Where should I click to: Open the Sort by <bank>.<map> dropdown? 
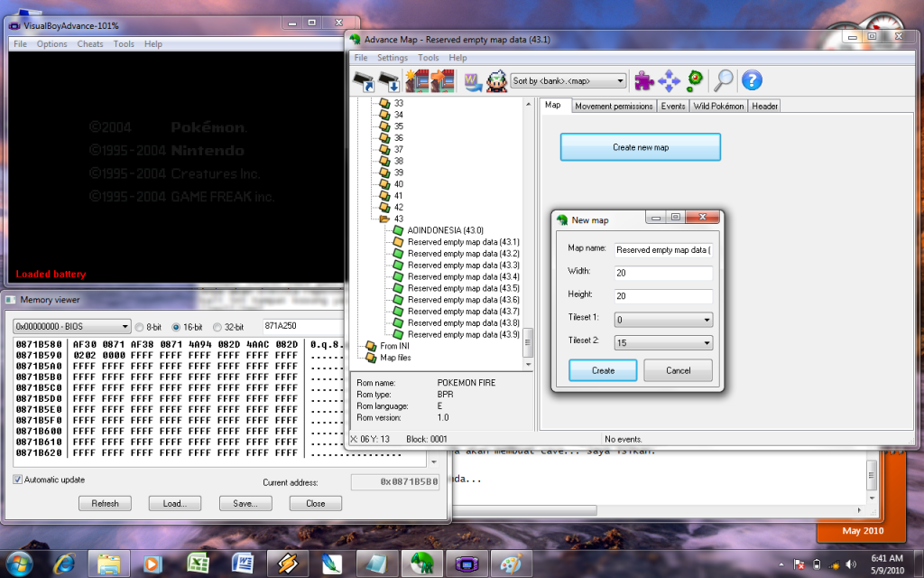click(x=568, y=80)
